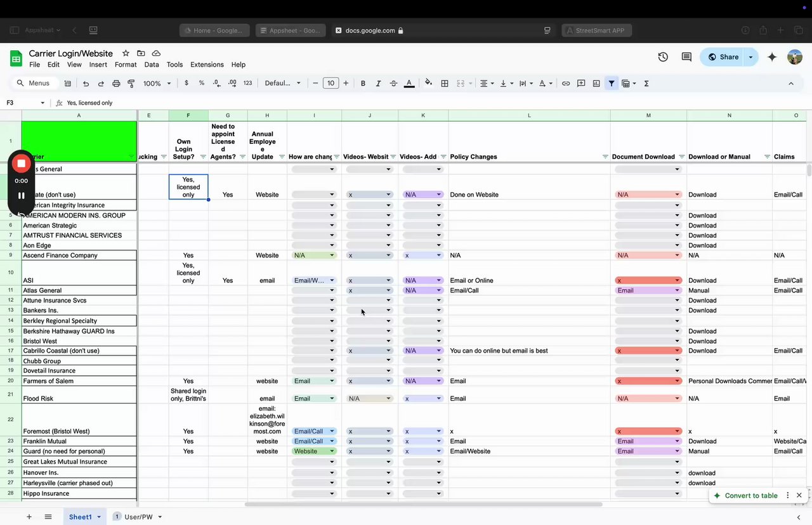This screenshot has width=812, height=525.
Task: Star the Carrier Login/Website document
Action: pyautogui.click(x=126, y=53)
